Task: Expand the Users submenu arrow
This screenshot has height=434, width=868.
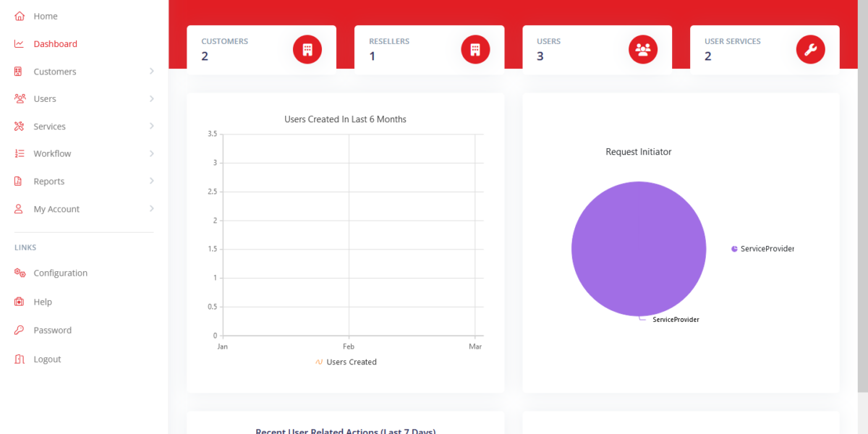Action: tap(151, 98)
